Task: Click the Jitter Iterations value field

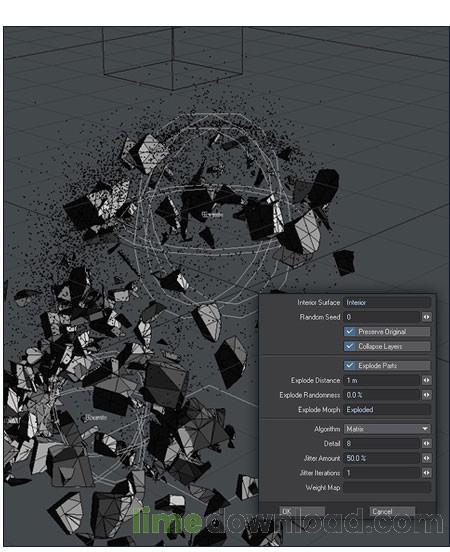Action: [382, 473]
